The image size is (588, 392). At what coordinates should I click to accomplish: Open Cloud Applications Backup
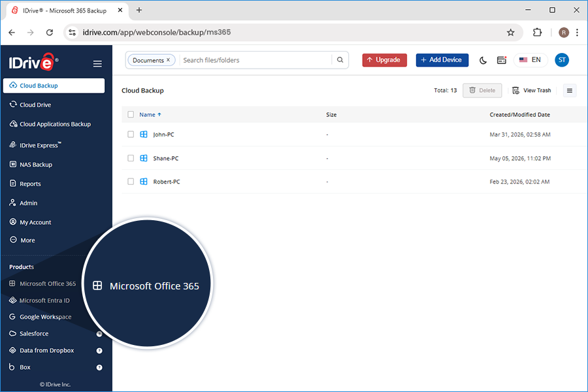(50, 124)
